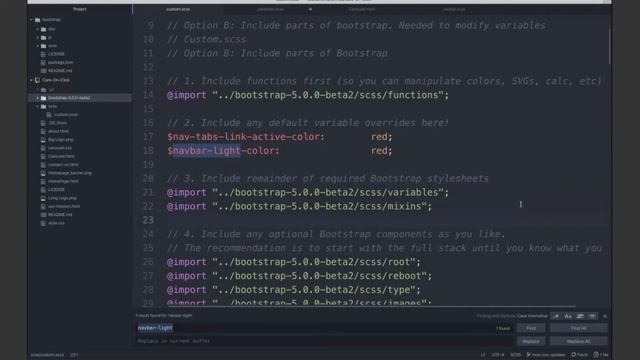Click the UTF-8 encoding indicator
This screenshot has height=360, width=640.
click(x=498, y=355)
